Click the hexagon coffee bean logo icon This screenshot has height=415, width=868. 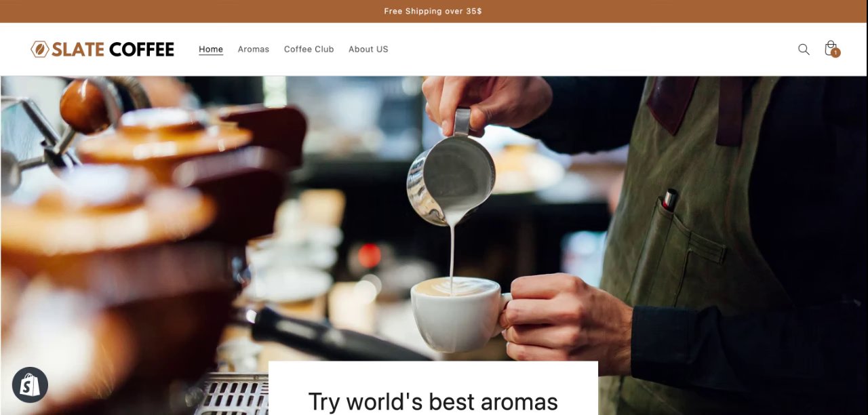[40, 49]
